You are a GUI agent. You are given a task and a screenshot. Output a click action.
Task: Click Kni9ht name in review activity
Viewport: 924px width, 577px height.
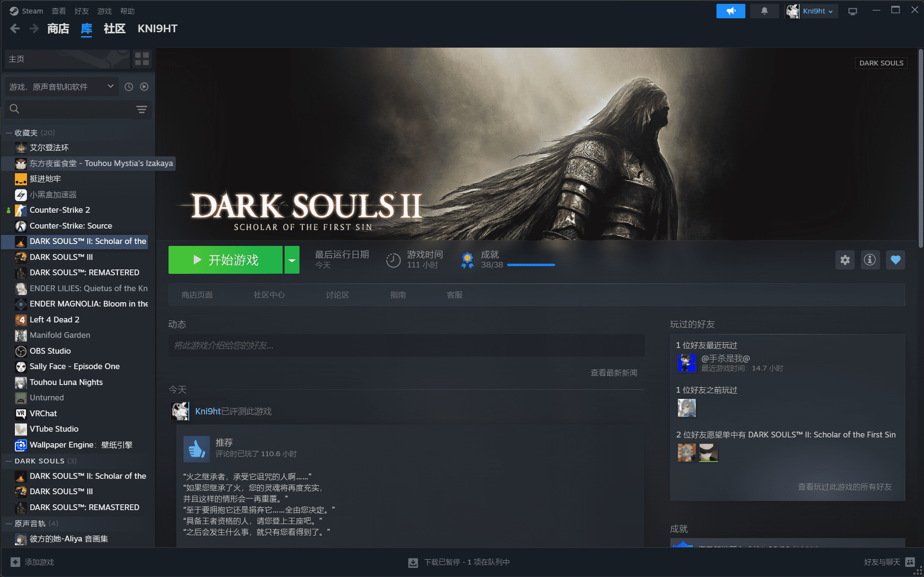pyautogui.click(x=208, y=411)
